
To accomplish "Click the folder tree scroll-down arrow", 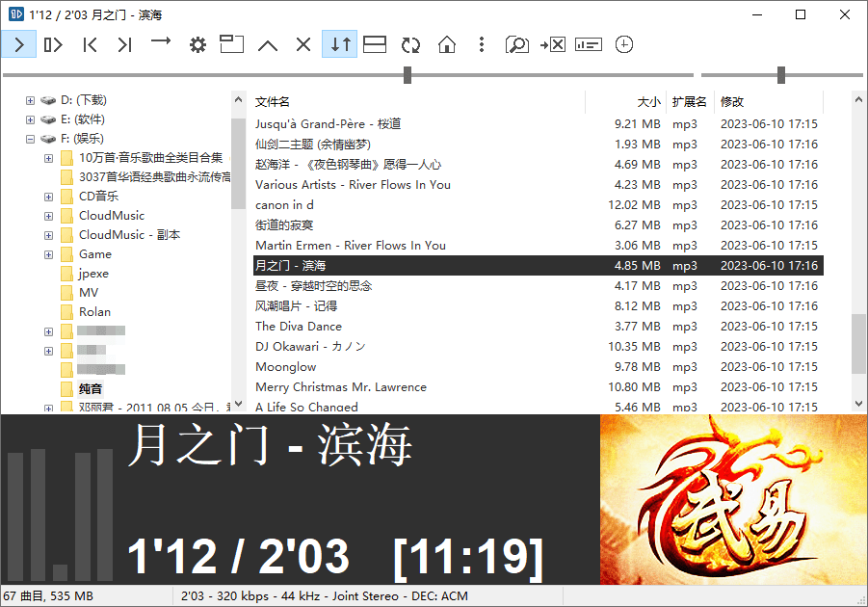I will click(x=239, y=404).
